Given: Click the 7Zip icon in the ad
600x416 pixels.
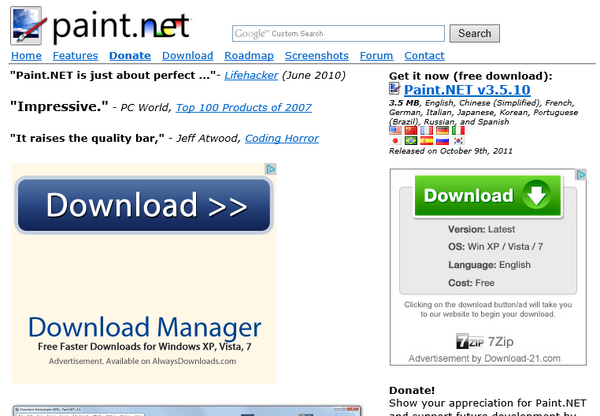Looking at the screenshot, I should tap(464, 341).
